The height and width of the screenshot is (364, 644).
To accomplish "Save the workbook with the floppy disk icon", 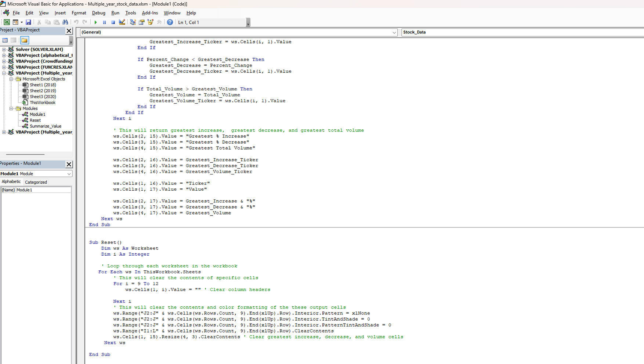I will click(x=28, y=22).
